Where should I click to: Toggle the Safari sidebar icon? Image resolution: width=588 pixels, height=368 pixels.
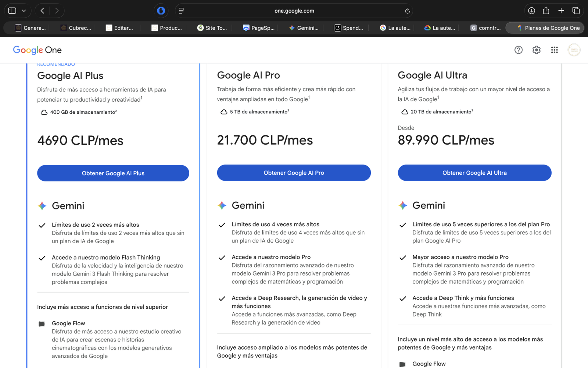tap(12, 11)
